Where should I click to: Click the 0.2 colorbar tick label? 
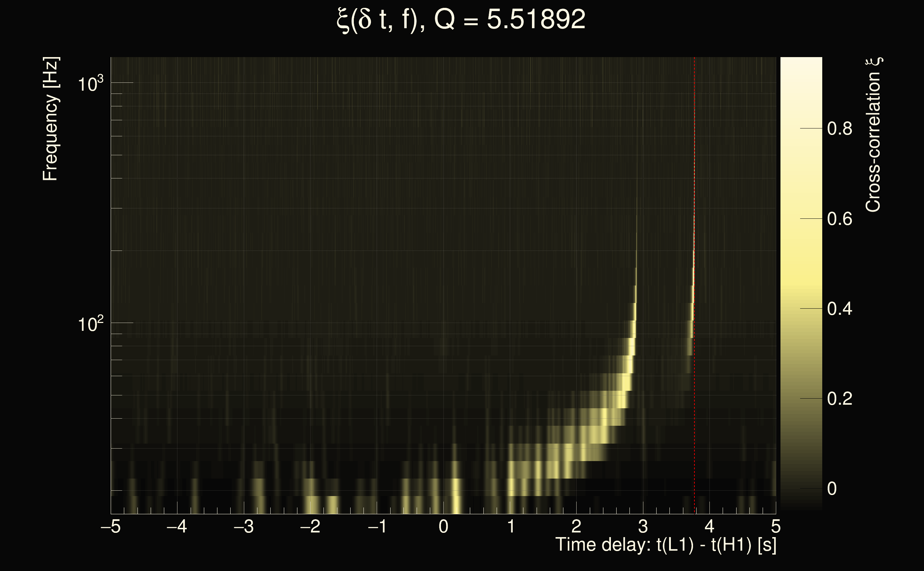(839, 399)
